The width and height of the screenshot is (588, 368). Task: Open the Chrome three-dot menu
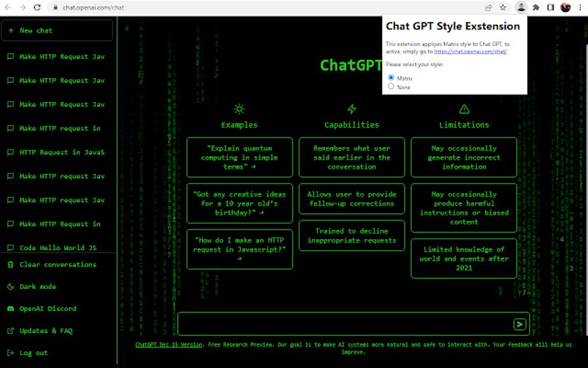(x=580, y=7)
